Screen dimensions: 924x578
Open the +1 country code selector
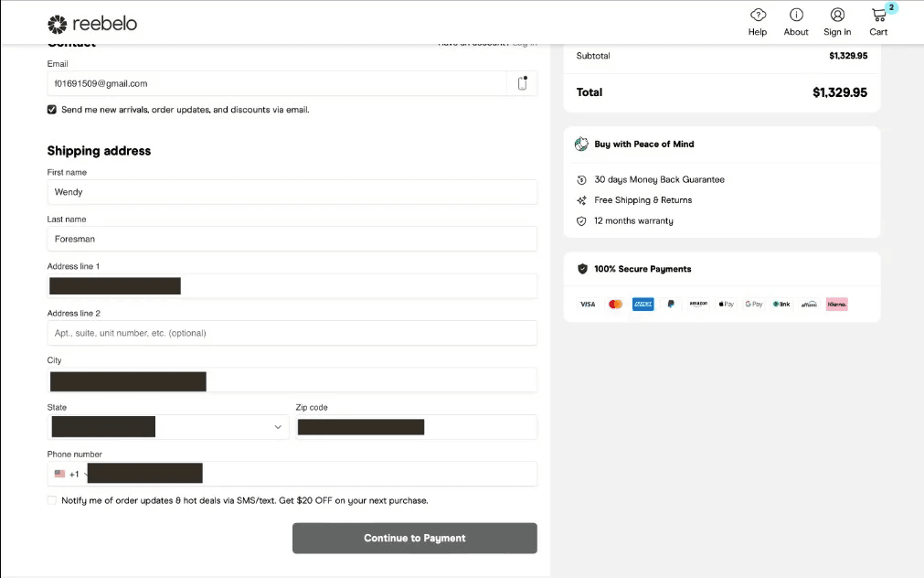(71, 474)
